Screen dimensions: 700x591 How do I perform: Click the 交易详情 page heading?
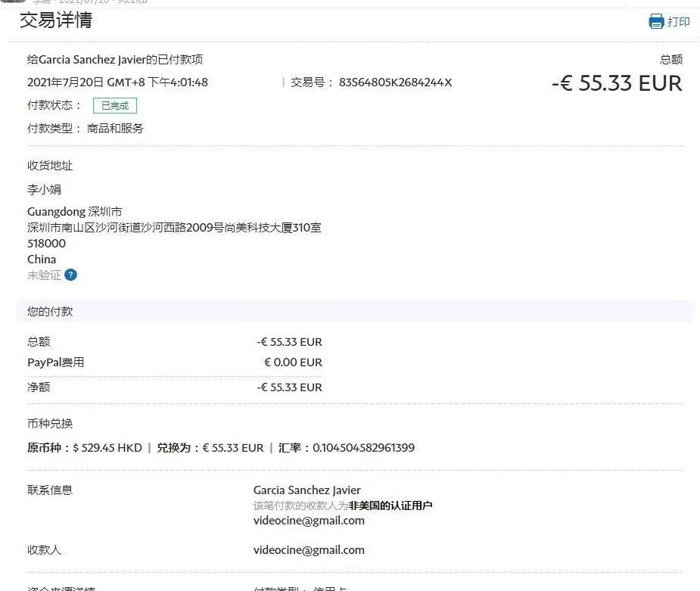56,20
